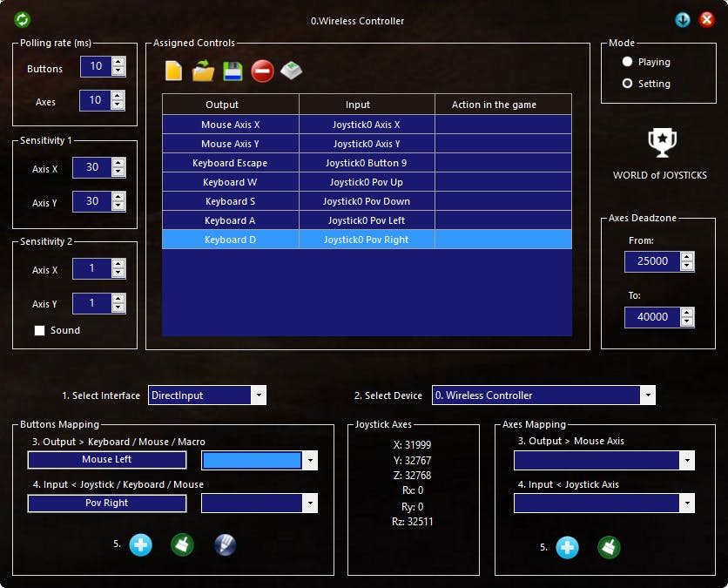
Task: Create a new assigned controls file
Action: (173, 71)
